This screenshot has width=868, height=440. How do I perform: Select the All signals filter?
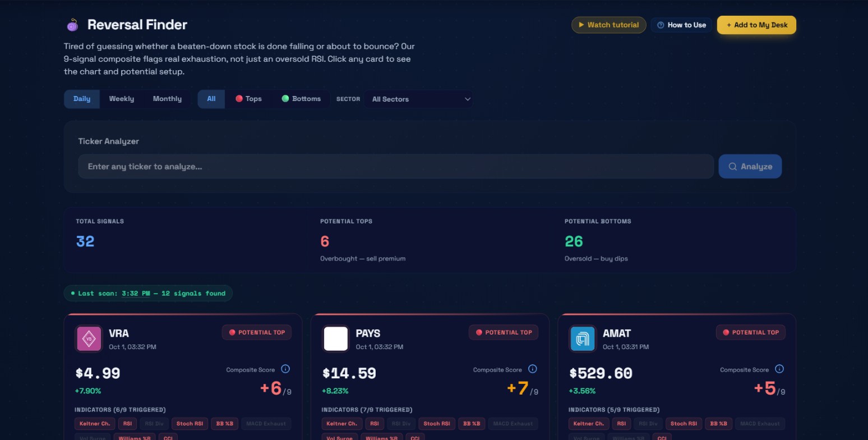click(x=211, y=99)
